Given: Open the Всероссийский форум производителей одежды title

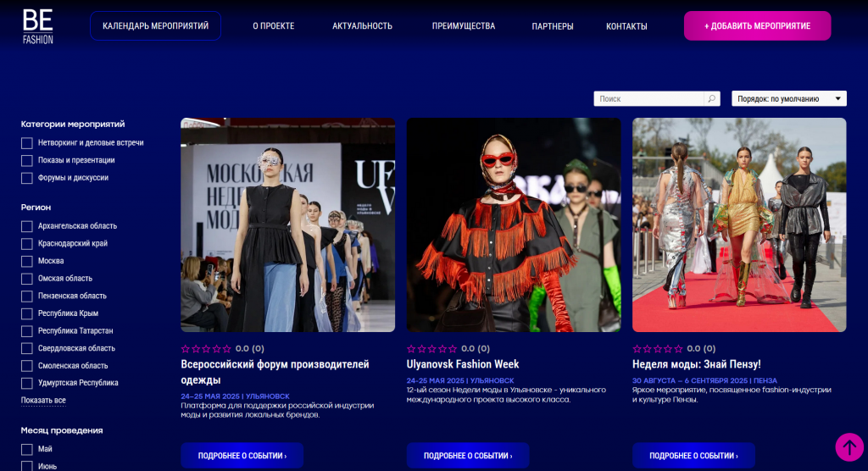Looking at the screenshot, I should point(275,372).
